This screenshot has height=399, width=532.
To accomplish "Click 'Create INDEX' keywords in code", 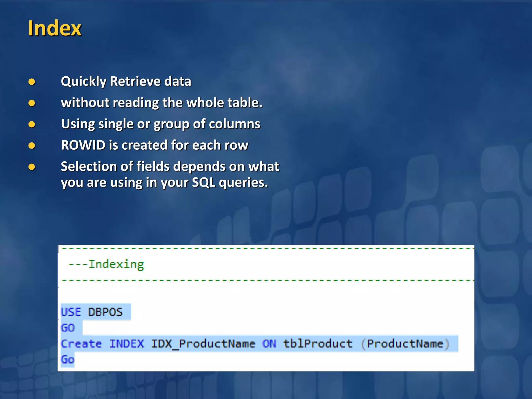I will (x=102, y=344).
